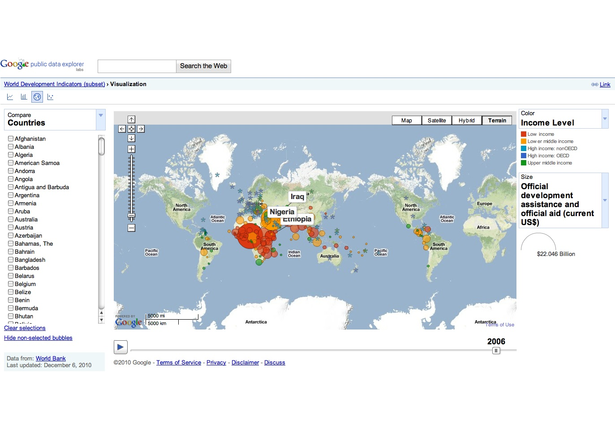The image size is (615, 424).
Task: Open the Privacy link
Action: (x=216, y=362)
